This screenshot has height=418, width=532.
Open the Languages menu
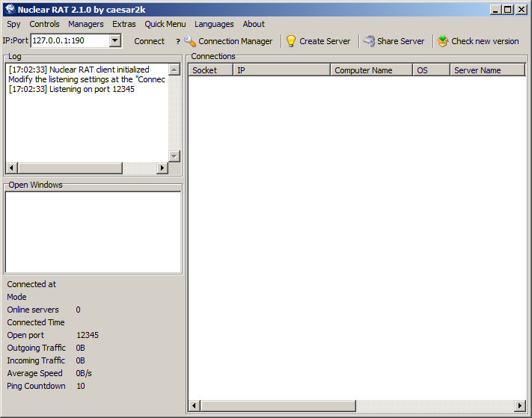click(x=214, y=24)
